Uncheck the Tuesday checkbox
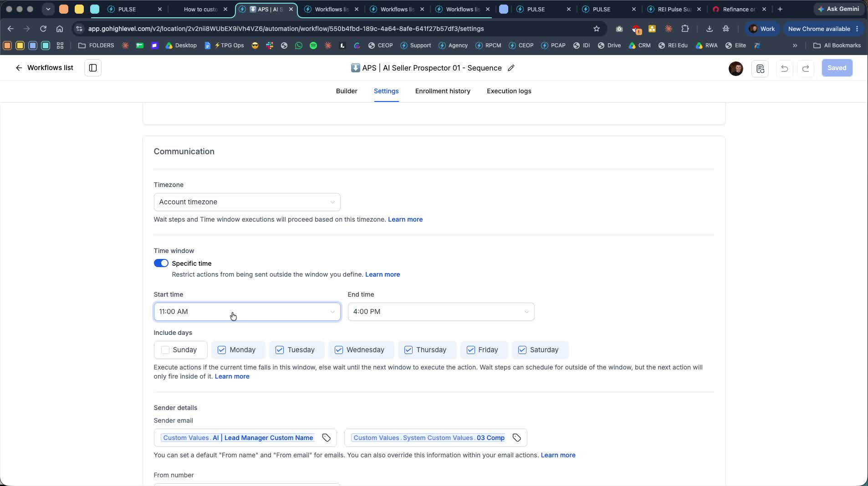The height and width of the screenshot is (486, 868). point(280,350)
